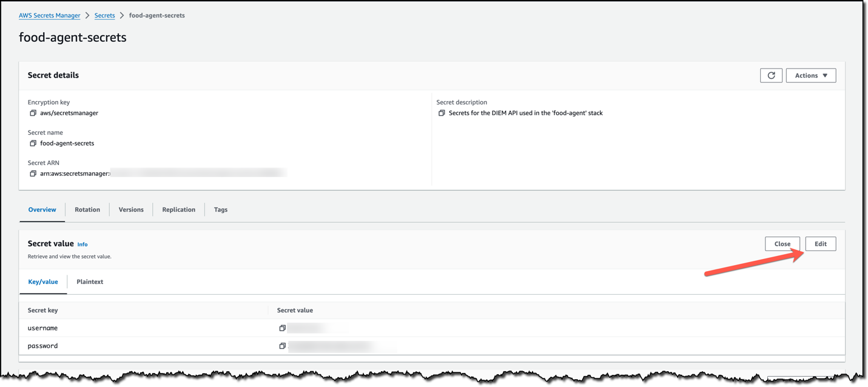Select the Key/value tab

pos(43,281)
